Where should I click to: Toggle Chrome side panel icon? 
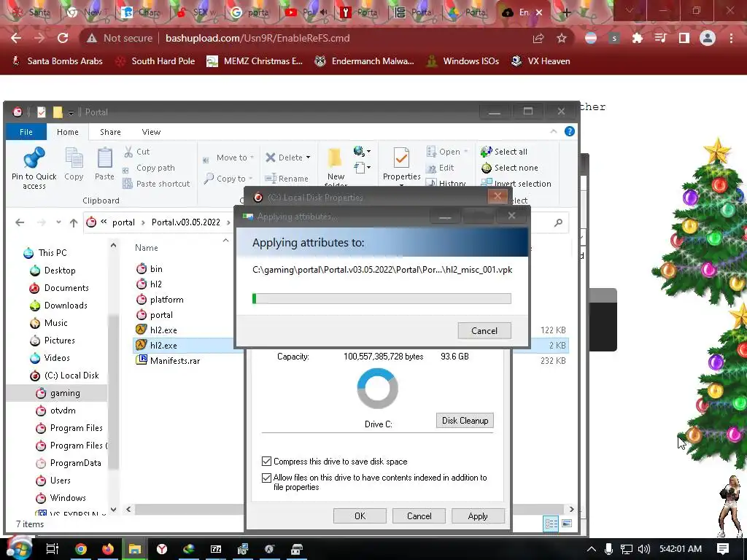pyautogui.click(x=684, y=38)
